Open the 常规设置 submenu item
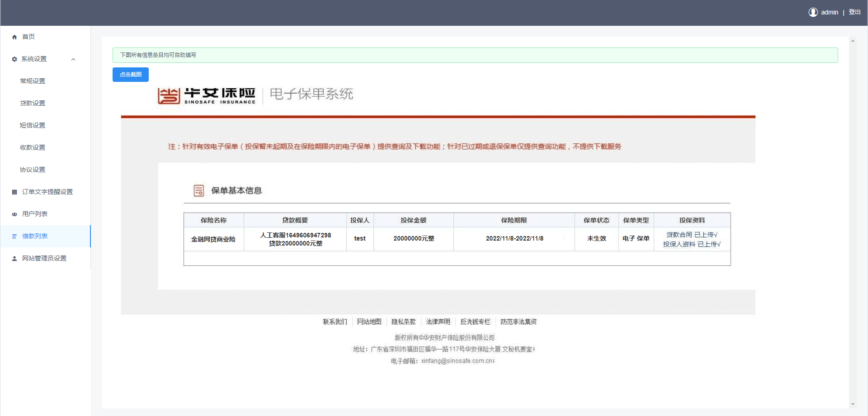868x416 pixels. pyautogui.click(x=32, y=80)
